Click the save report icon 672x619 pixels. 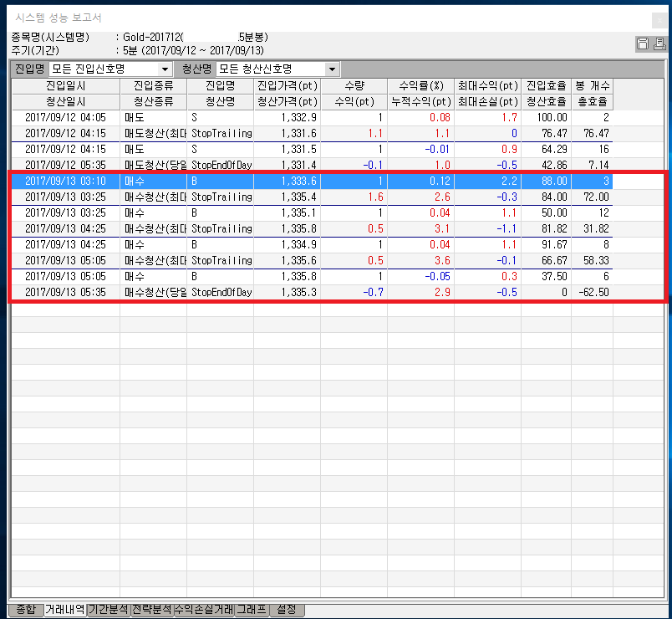pyautogui.click(x=641, y=44)
